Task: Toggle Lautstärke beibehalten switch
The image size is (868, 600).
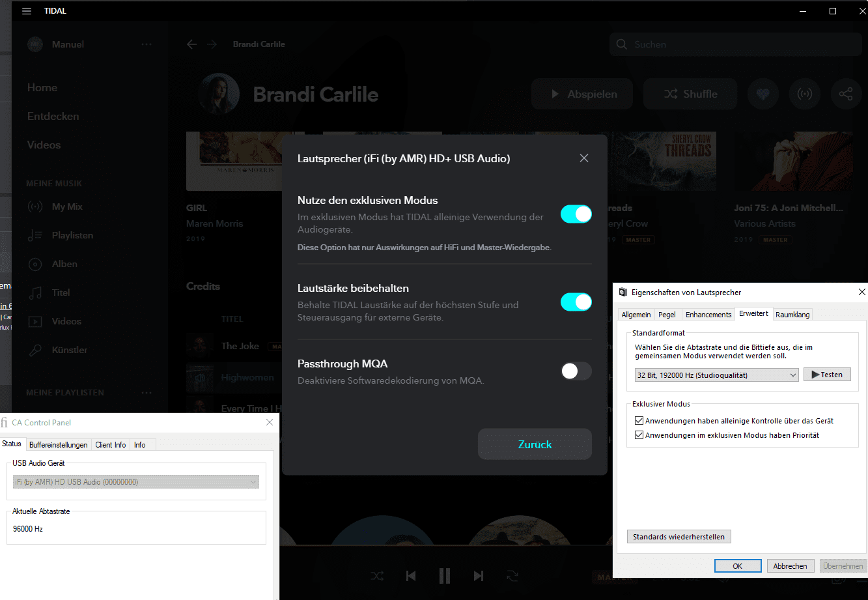Action: click(576, 302)
